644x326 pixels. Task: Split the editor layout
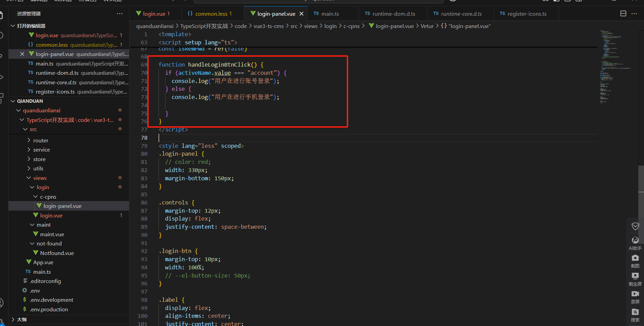click(x=623, y=14)
